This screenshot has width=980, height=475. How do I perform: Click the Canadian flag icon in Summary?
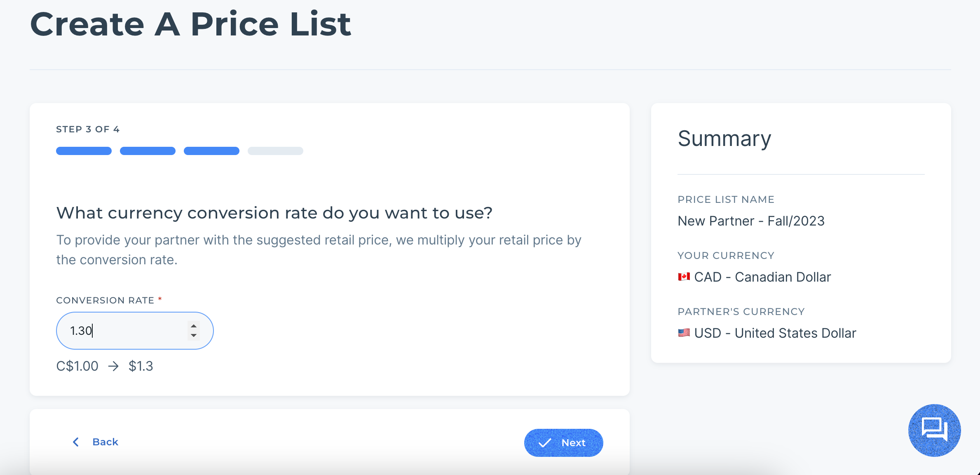pyautogui.click(x=684, y=277)
